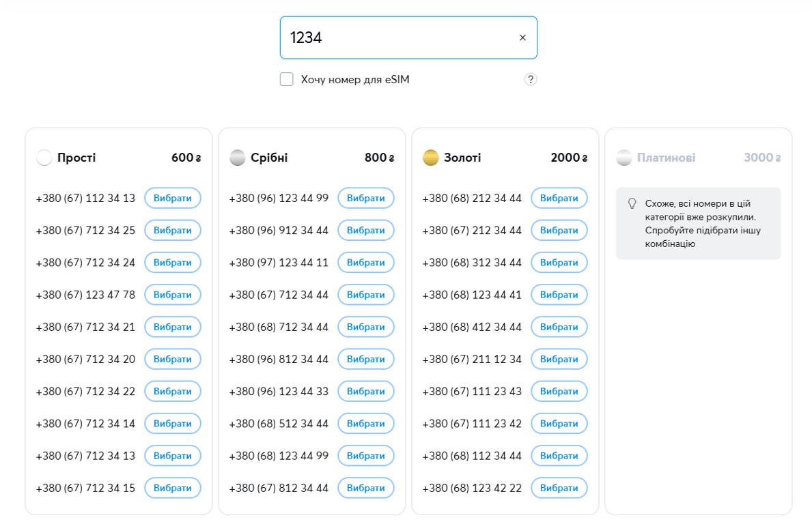Enable the 'Хочу номер для eSIM' checkbox
This screenshot has width=812, height=524.
(287, 80)
